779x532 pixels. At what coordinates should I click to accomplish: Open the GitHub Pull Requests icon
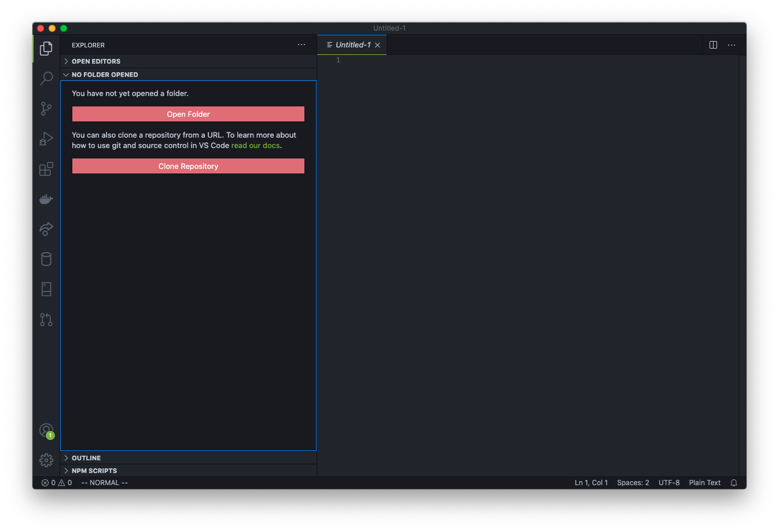point(46,319)
